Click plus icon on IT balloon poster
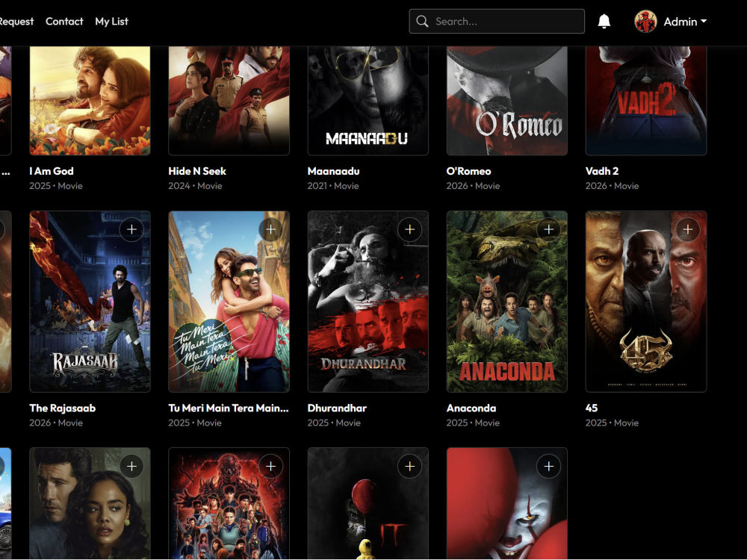Viewport: 747px width, 560px height. tap(409, 466)
